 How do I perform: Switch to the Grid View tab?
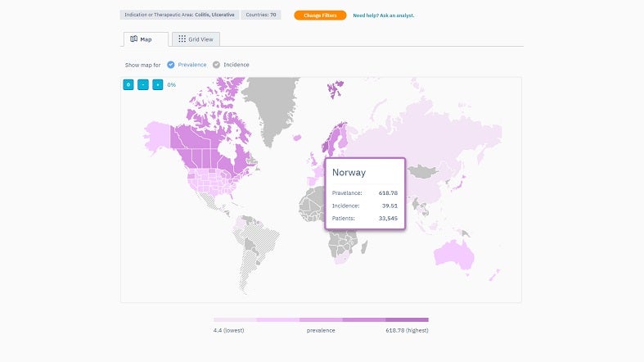[196, 39]
